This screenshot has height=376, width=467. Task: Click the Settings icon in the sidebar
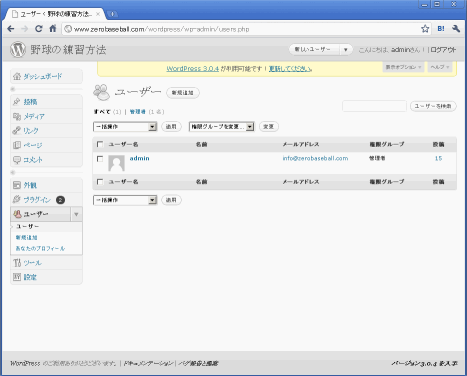(x=17, y=277)
